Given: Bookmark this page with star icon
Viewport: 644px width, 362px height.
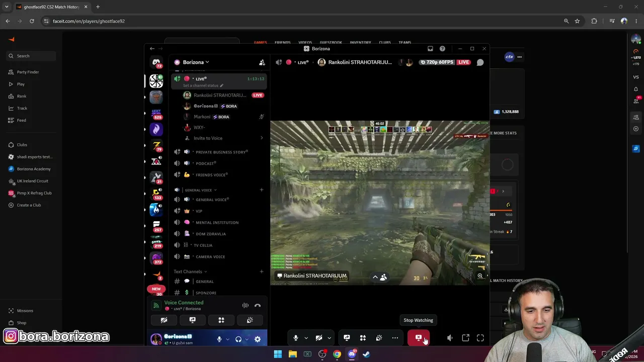Looking at the screenshot, I should [x=577, y=21].
